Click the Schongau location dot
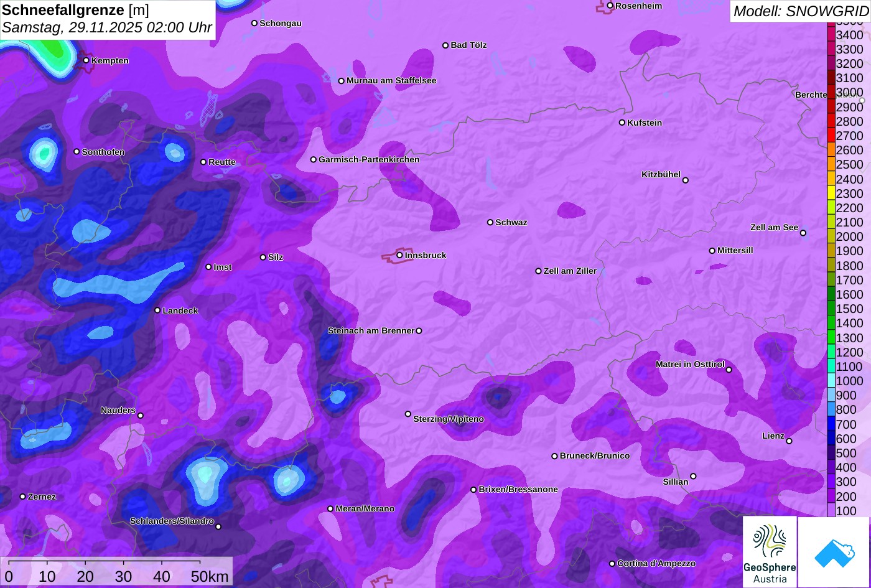871x588 pixels. (254, 23)
